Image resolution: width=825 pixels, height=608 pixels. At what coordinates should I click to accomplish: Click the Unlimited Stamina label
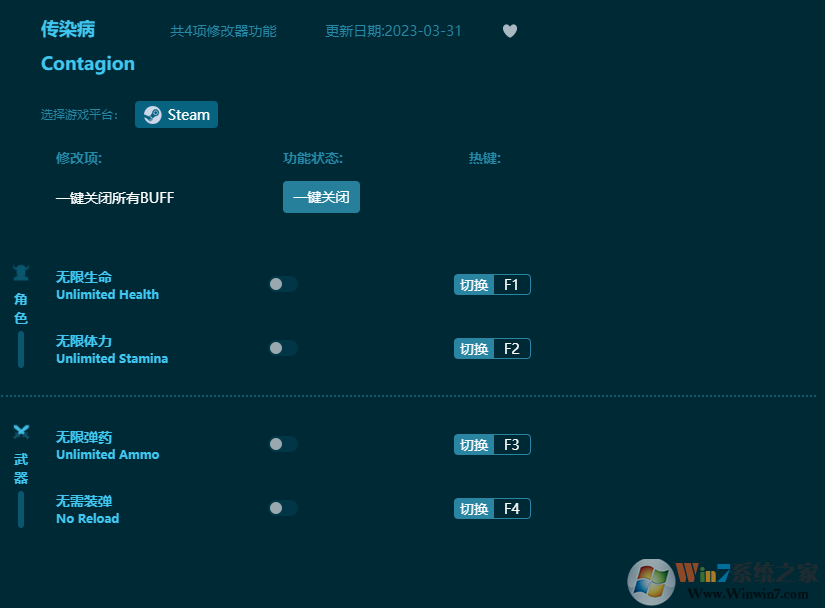112,359
